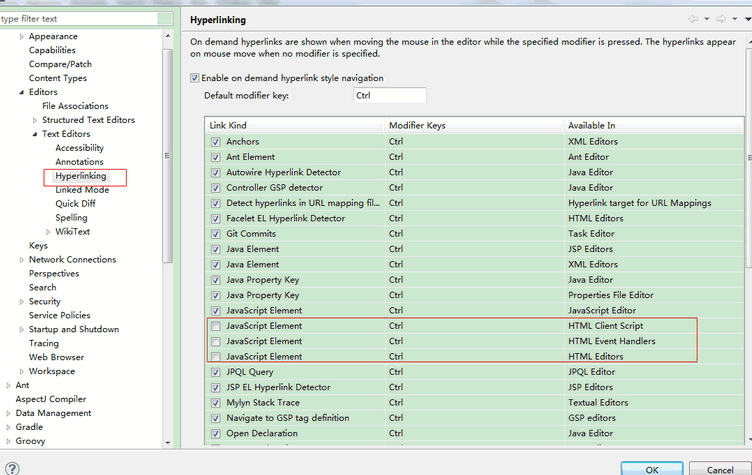Check JavaScript Element for HTML Event Handlers
Screen dimensions: 752x475
(216, 341)
